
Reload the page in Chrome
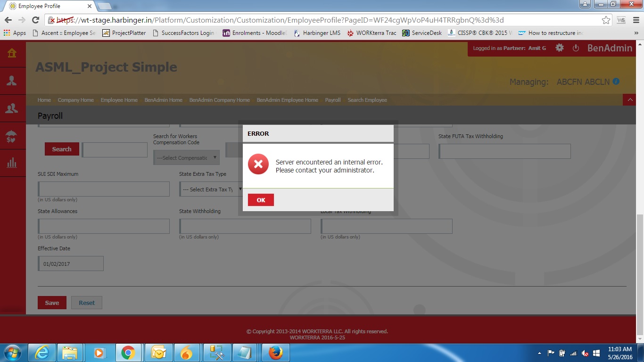[x=35, y=20]
